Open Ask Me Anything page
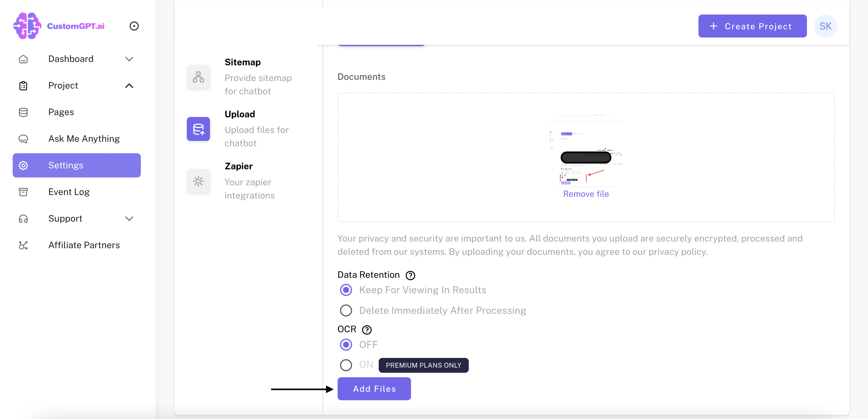 coord(84,138)
